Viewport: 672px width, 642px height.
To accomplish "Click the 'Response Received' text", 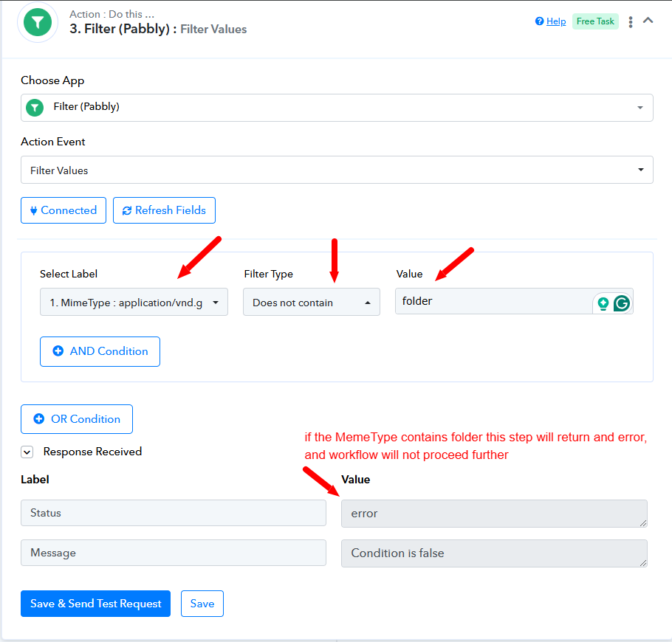I will [x=92, y=452].
